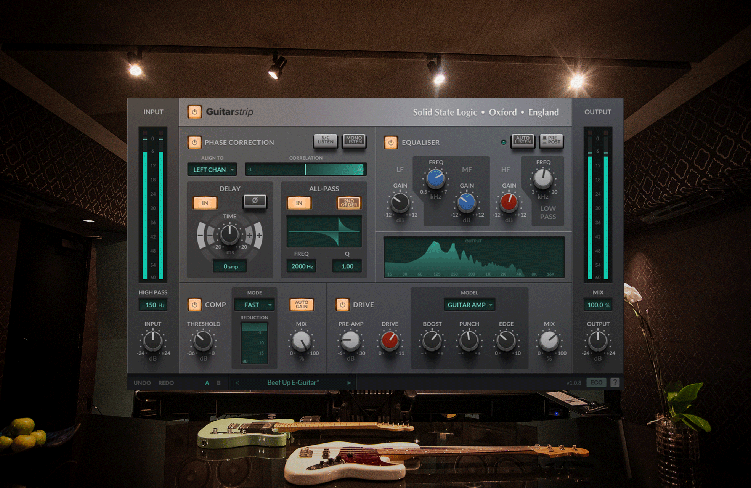Toggle the Guitarstrip main power button
Image resolution: width=751 pixels, height=488 pixels.
pos(194,112)
